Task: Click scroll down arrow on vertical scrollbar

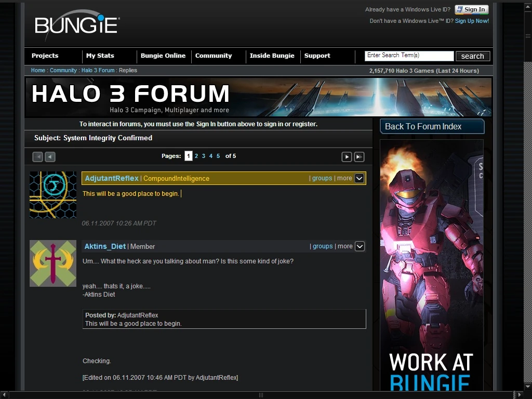Action: coord(528,387)
